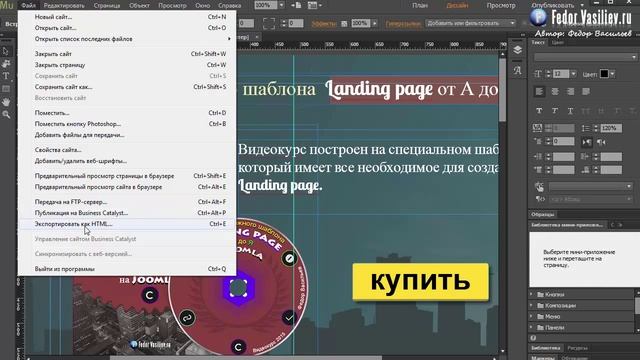This screenshot has width=640, height=360.
Task: Select the Hand tool
Action: point(6,102)
